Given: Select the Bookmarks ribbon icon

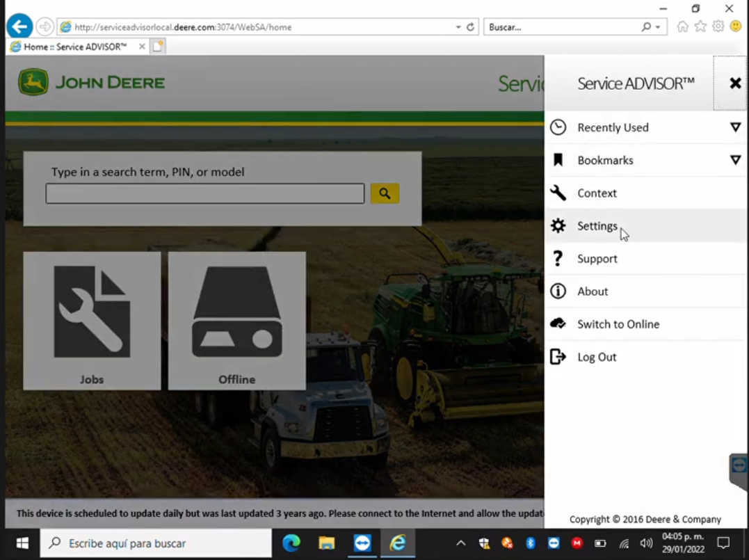Looking at the screenshot, I should coord(558,160).
